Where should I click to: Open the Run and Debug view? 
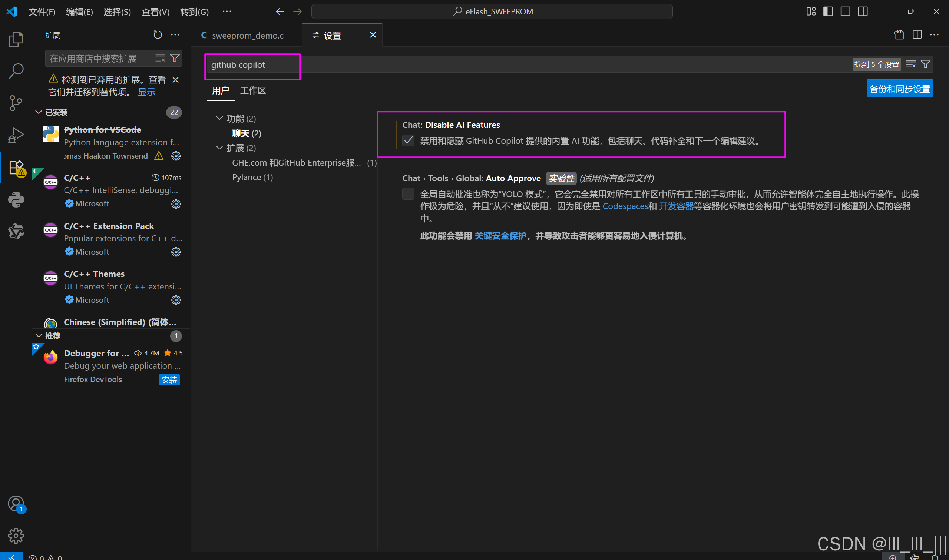[16, 135]
